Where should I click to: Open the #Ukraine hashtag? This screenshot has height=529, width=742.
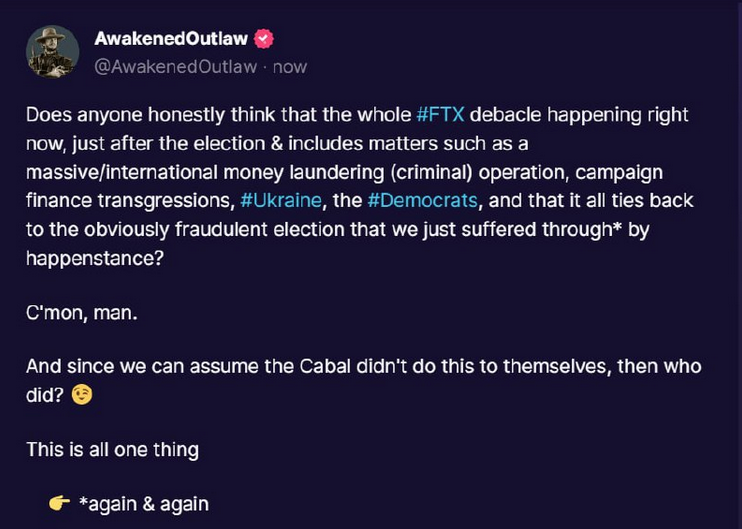(x=280, y=201)
